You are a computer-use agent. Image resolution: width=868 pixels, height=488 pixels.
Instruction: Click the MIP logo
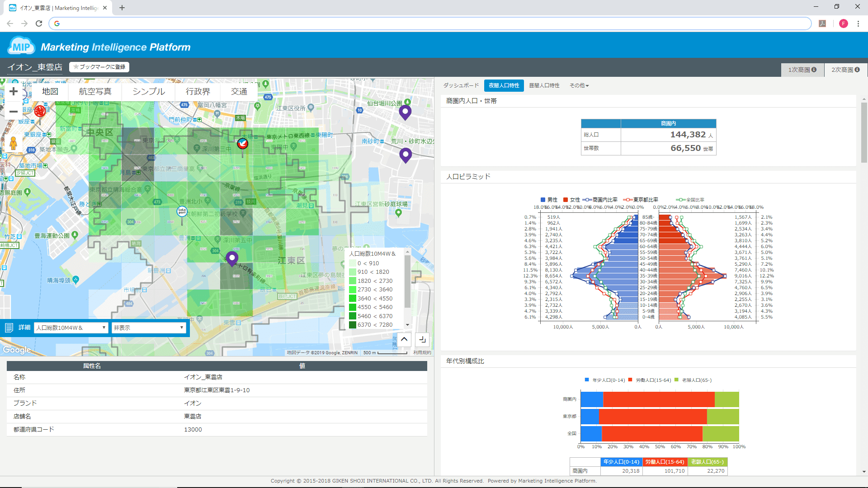pyautogui.click(x=21, y=47)
